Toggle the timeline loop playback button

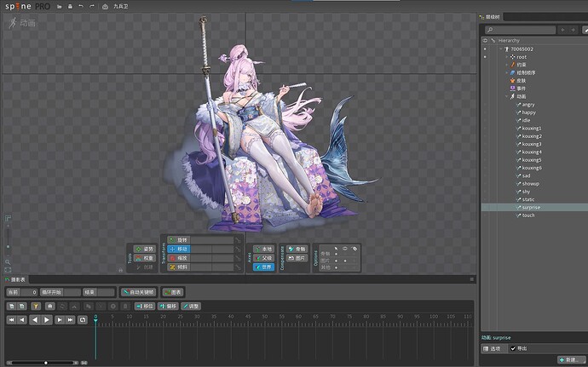tap(83, 320)
